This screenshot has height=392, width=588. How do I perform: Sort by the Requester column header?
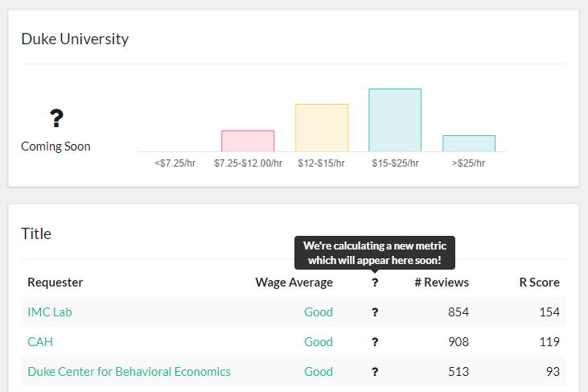[56, 283]
